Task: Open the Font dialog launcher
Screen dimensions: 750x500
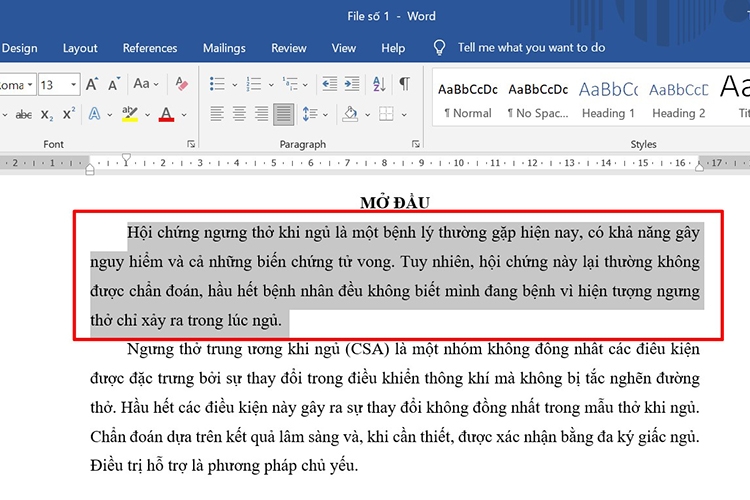Action: (x=191, y=144)
